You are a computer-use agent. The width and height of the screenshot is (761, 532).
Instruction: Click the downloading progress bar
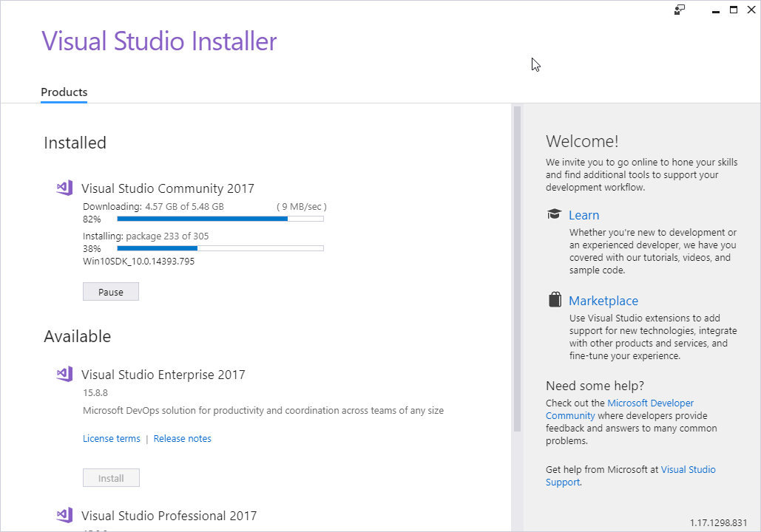[220, 219]
